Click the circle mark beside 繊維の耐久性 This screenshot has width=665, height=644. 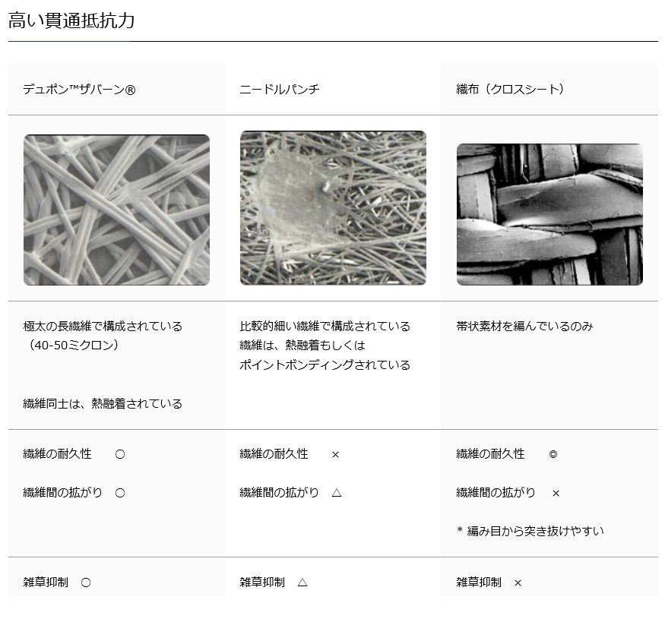tap(120, 454)
